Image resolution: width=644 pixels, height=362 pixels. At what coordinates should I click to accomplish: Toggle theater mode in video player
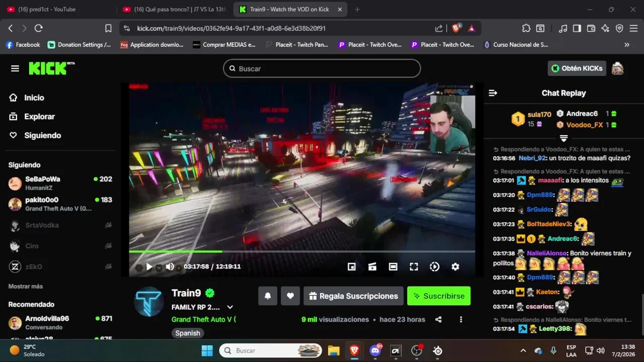tap(393, 267)
